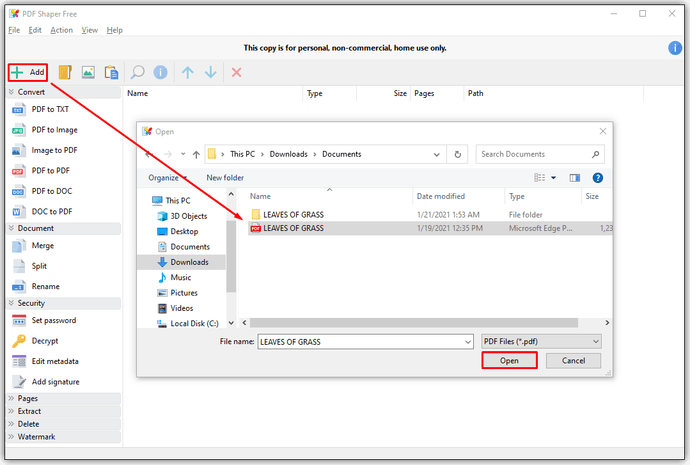
Task: Click Downloads in the address breadcrumb
Action: tap(288, 154)
